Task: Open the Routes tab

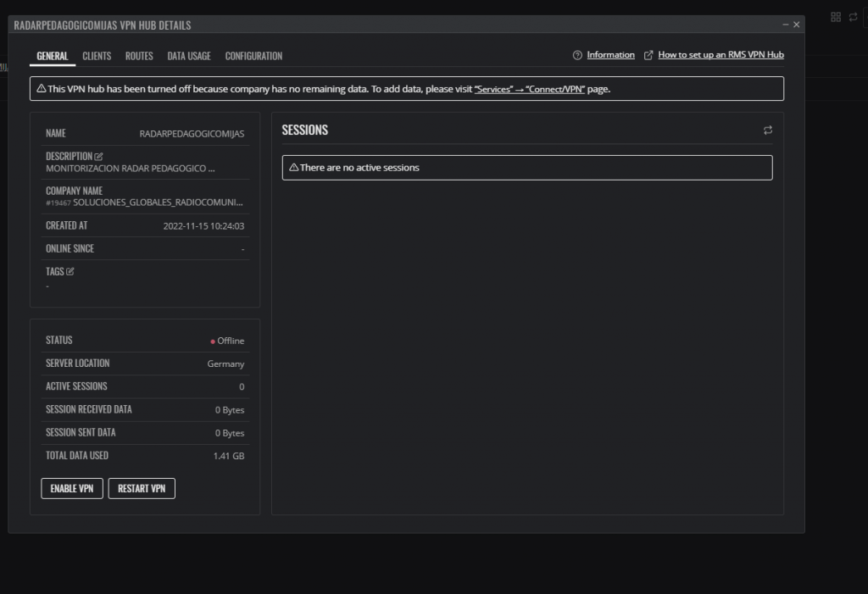Action: click(x=139, y=56)
